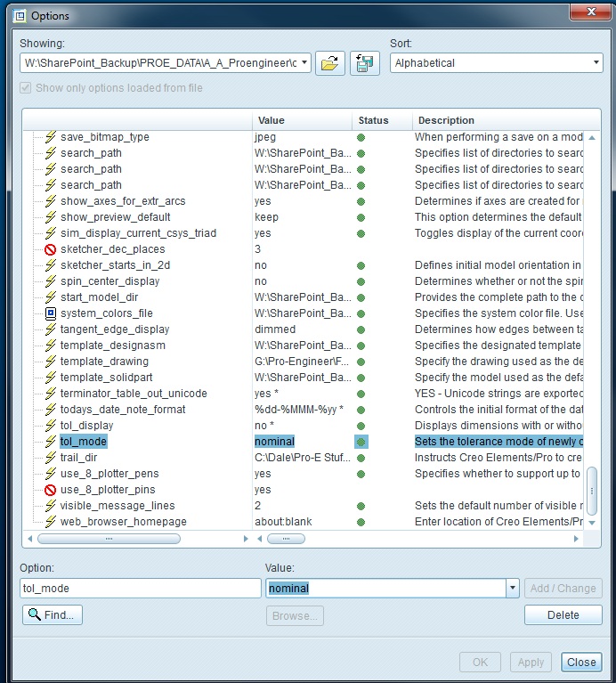Viewport: 616px width, 683px height.
Task: Click lightning icon beside spin_center_display
Action: pos(51,281)
